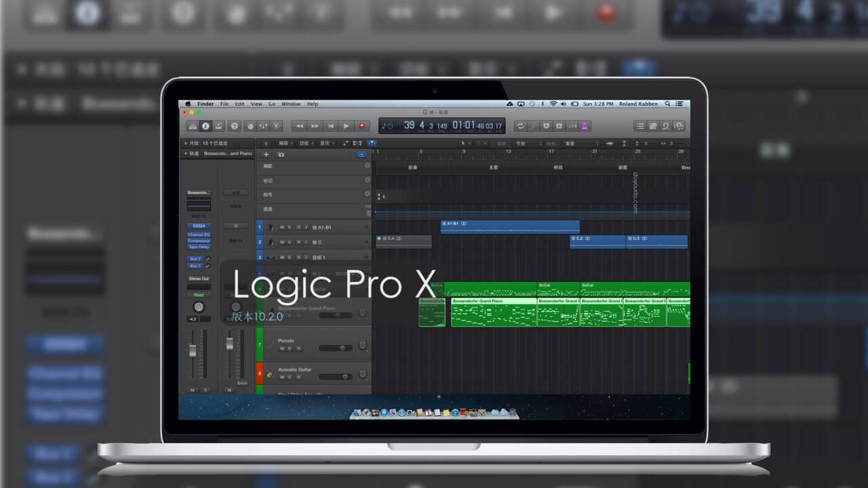Viewport: 868px width, 488px height.
Task: Open the 功能 dropdown in tracks area
Action: pyautogui.click(x=306, y=143)
